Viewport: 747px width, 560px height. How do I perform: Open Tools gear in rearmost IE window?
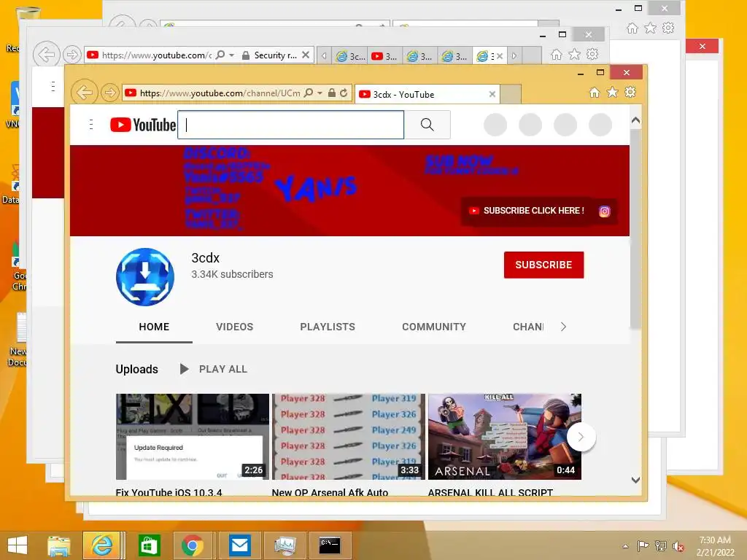coord(668,28)
